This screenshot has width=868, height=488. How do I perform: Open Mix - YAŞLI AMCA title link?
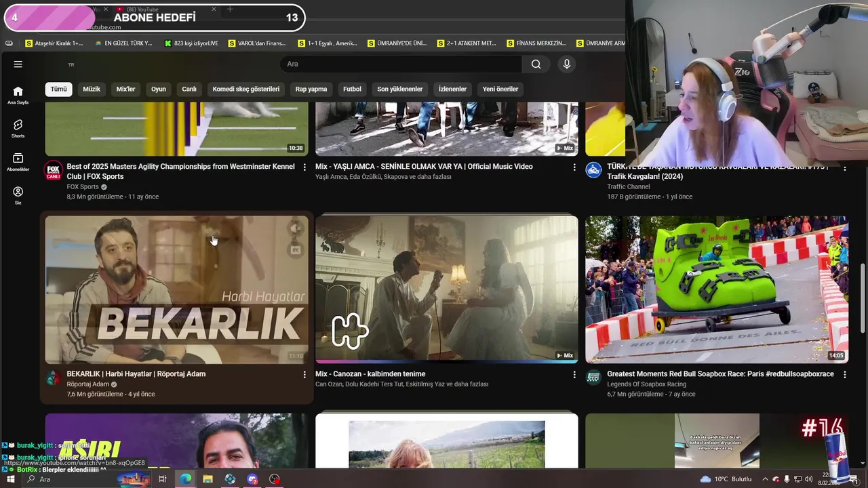click(424, 167)
